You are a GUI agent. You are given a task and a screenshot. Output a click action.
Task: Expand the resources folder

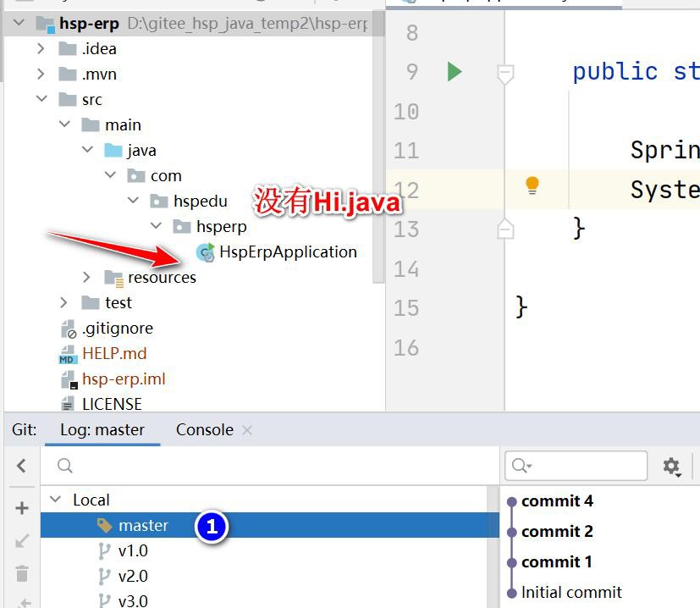[x=87, y=277]
